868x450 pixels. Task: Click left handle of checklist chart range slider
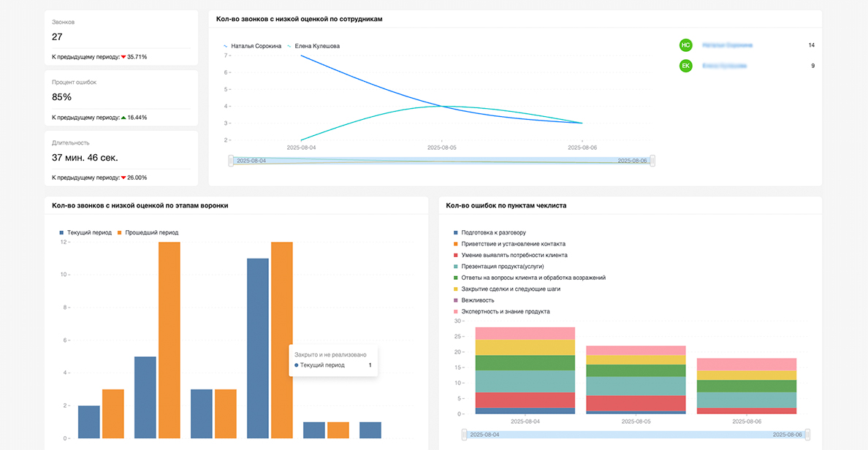coord(464,435)
